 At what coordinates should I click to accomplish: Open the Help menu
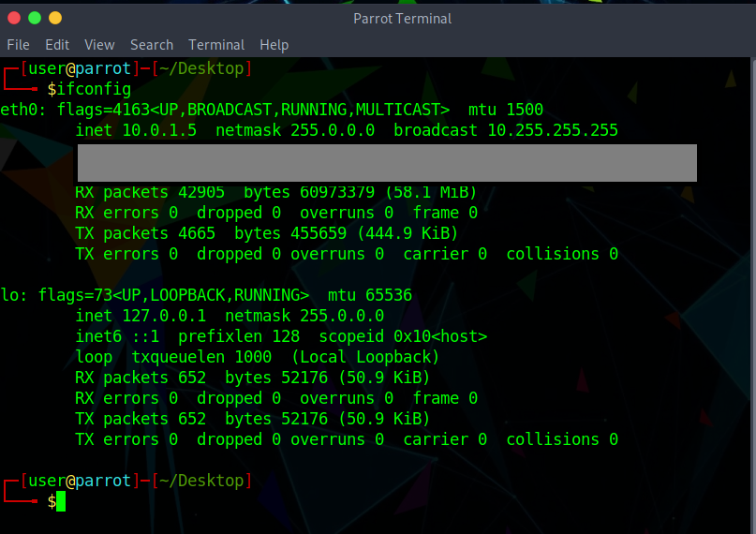(x=274, y=45)
